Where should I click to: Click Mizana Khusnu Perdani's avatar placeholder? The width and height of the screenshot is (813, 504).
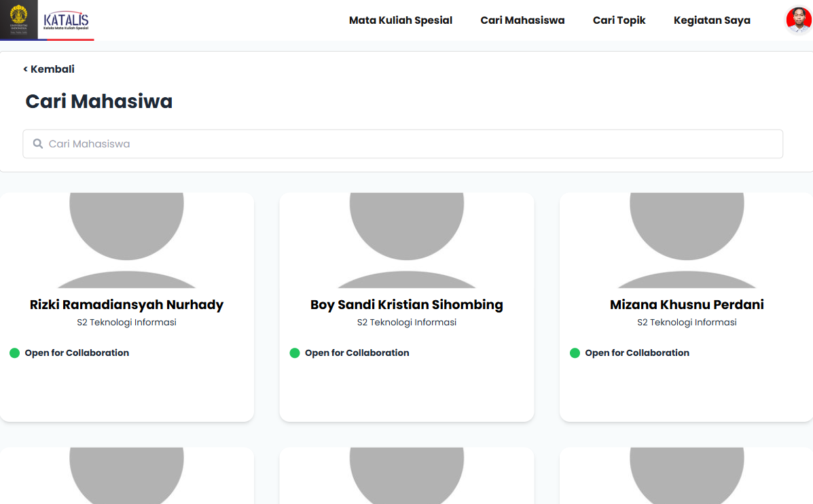pos(687,238)
